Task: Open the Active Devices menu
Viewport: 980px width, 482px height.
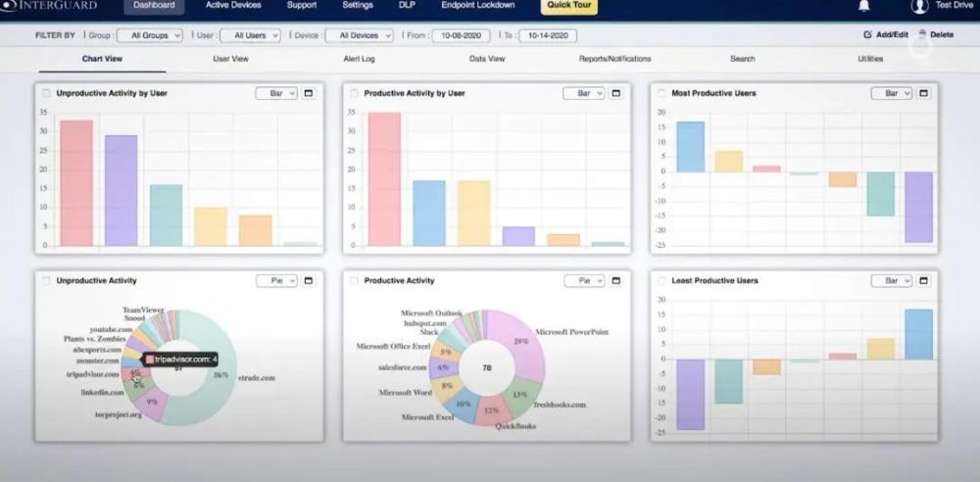Action: pos(234,5)
